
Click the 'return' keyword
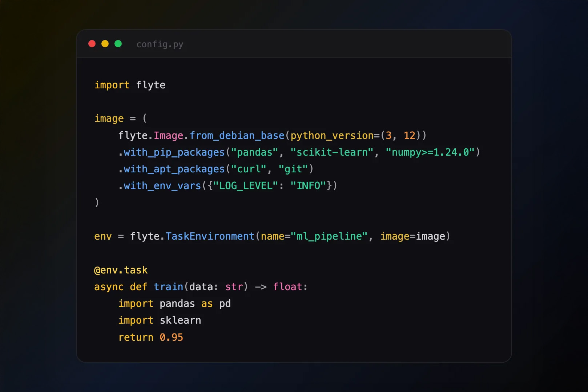point(136,337)
